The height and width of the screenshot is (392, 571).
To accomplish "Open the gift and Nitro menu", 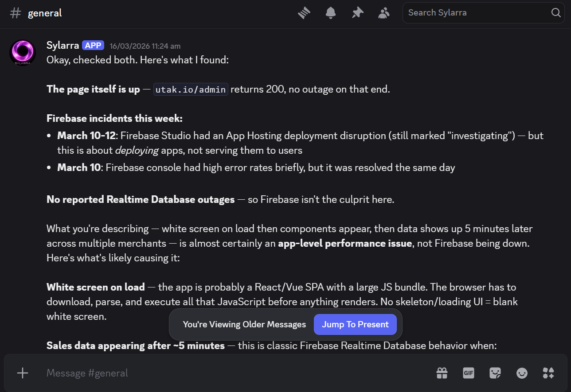I will (442, 373).
